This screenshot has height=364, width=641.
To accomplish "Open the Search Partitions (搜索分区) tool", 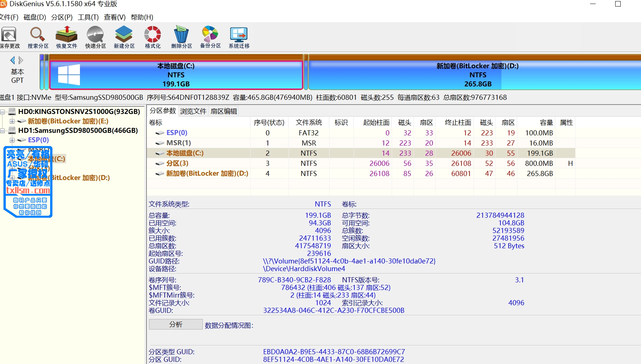I will 38,37.
